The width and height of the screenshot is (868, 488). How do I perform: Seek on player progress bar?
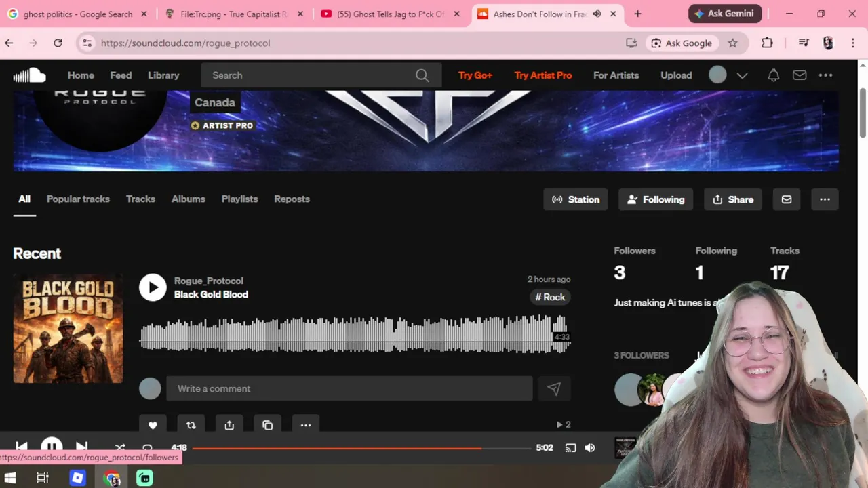tap(362, 448)
